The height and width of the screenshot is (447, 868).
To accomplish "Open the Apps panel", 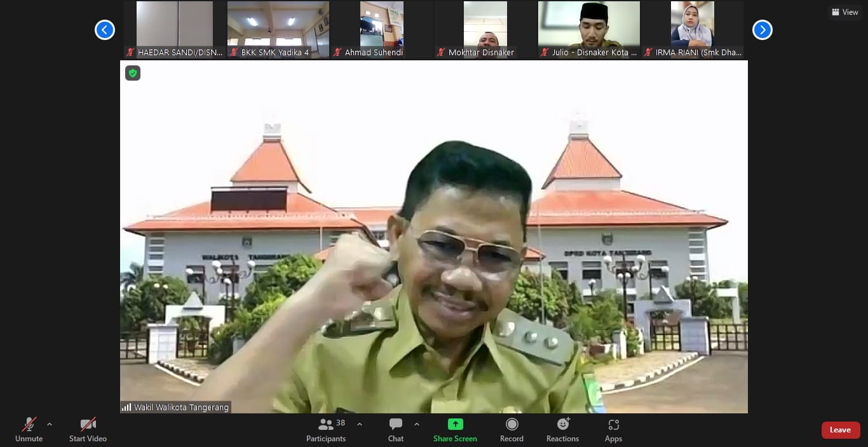I will tap(613, 429).
